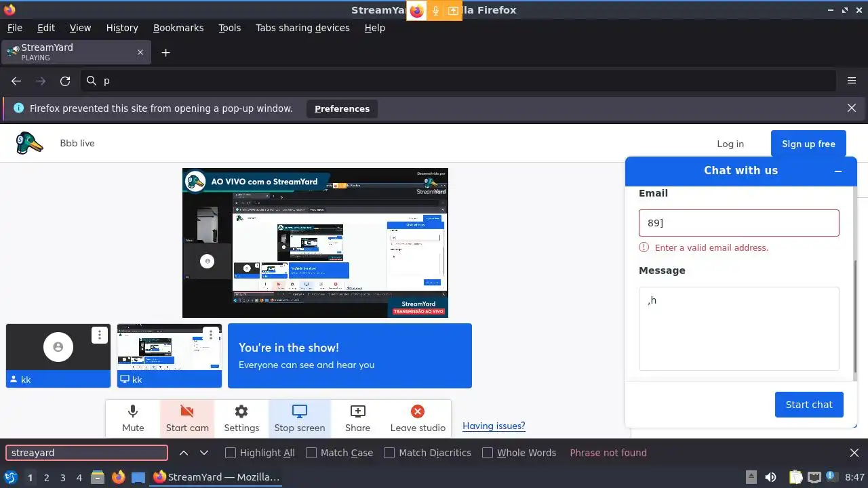Open the Edit menu
The image size is (868, 488).
46,28
